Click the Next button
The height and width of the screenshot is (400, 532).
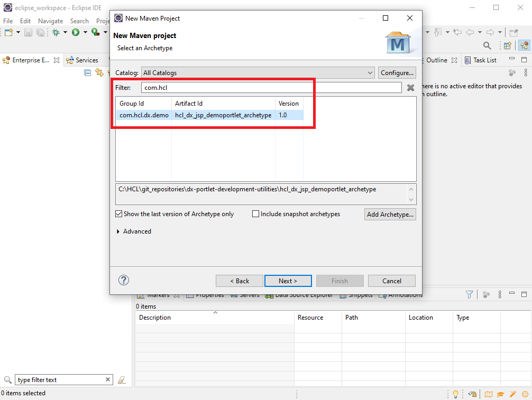tap(288, 281)
